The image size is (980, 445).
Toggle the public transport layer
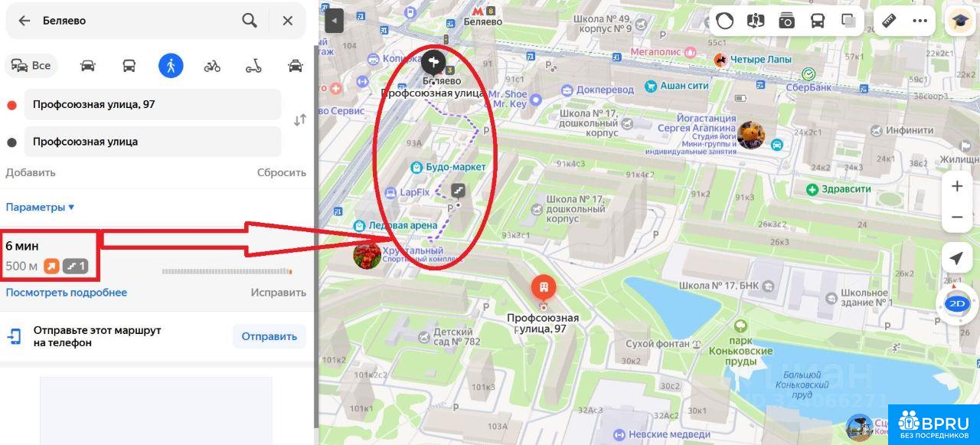(818, 21)
